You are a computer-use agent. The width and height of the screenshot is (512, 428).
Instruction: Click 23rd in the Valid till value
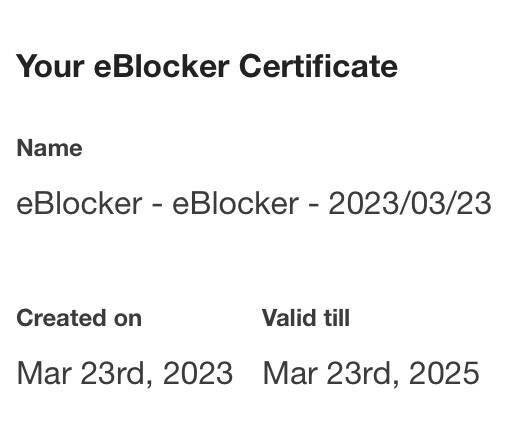tap(363, 373)
